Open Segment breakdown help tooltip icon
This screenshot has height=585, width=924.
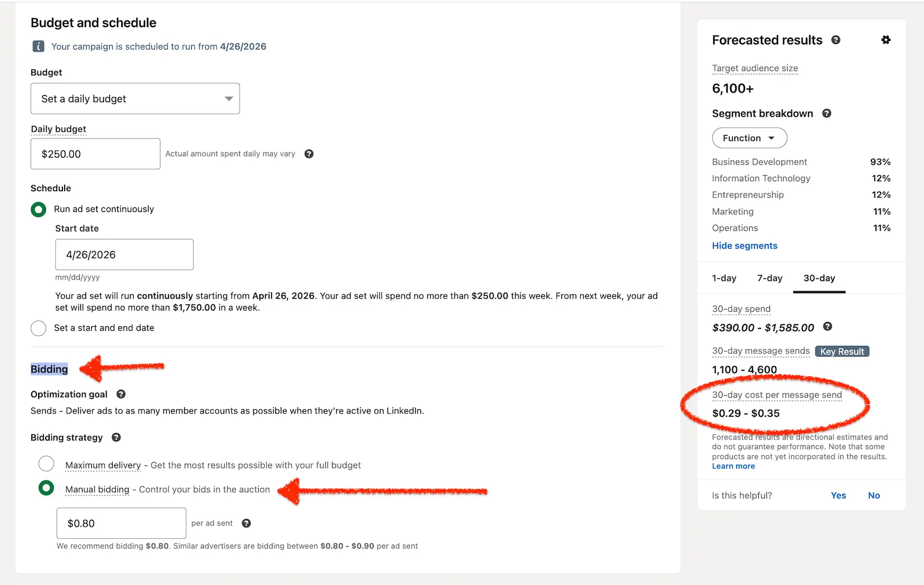[826, 113]
